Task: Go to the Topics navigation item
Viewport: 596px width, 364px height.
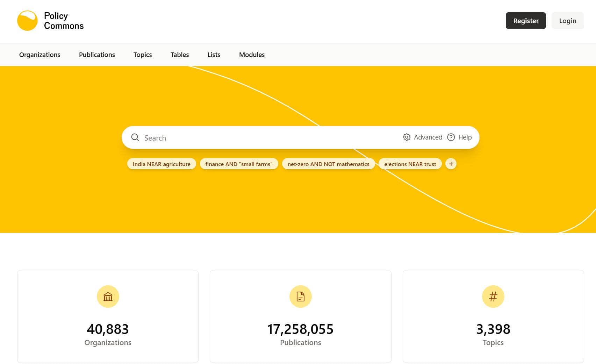Action: click(x=143, y=55)
